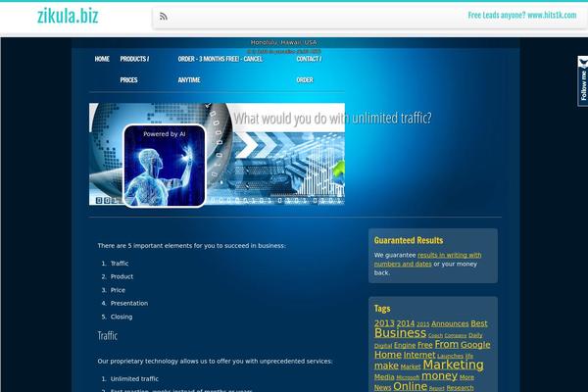Select the Business tag

pos(400,333)
